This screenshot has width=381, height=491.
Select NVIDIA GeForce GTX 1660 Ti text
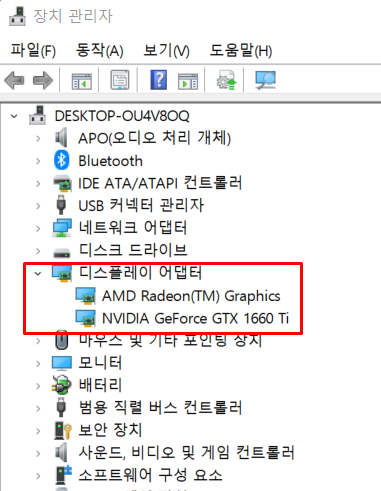click(195, 318)
